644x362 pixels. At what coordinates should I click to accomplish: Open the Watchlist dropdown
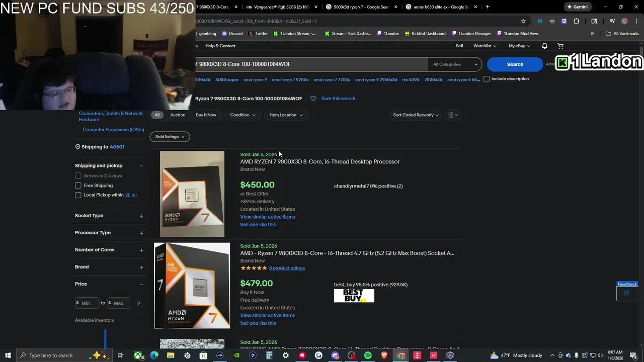pos(485,46)
